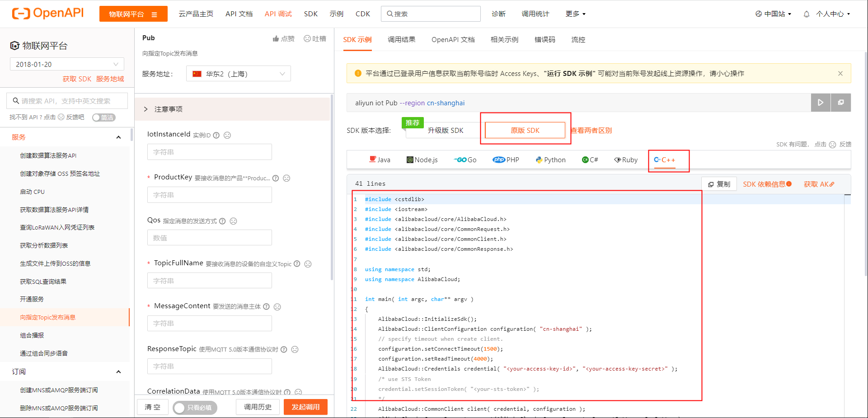Open the 2018-01-20 version dropdown

(67, 64)
